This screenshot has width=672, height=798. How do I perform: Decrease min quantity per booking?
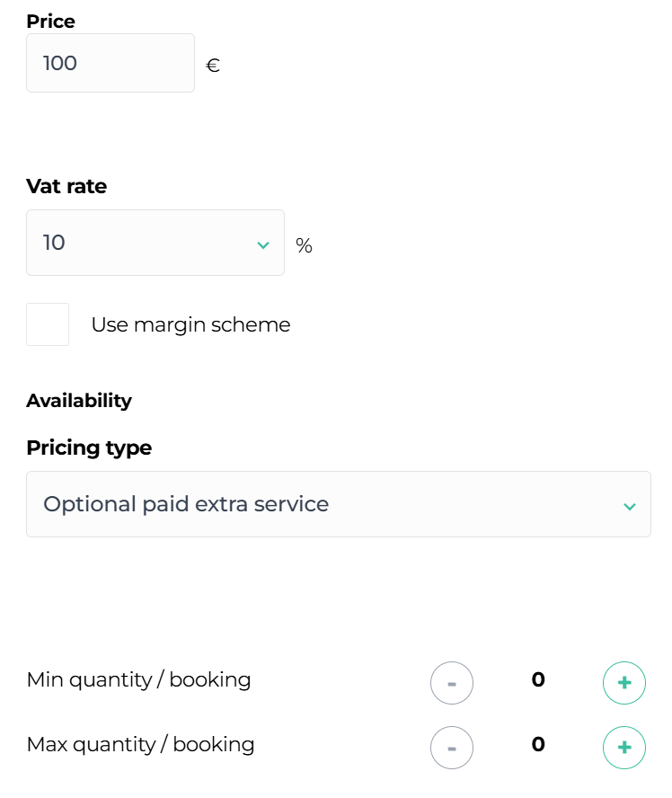pyautogui.click(x=452, y=683)
